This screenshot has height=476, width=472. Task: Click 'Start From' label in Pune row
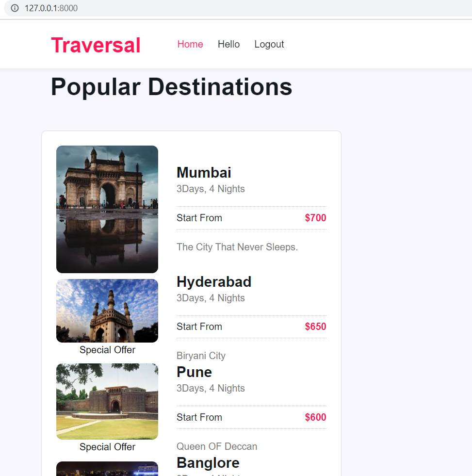(x=199, y=417)
